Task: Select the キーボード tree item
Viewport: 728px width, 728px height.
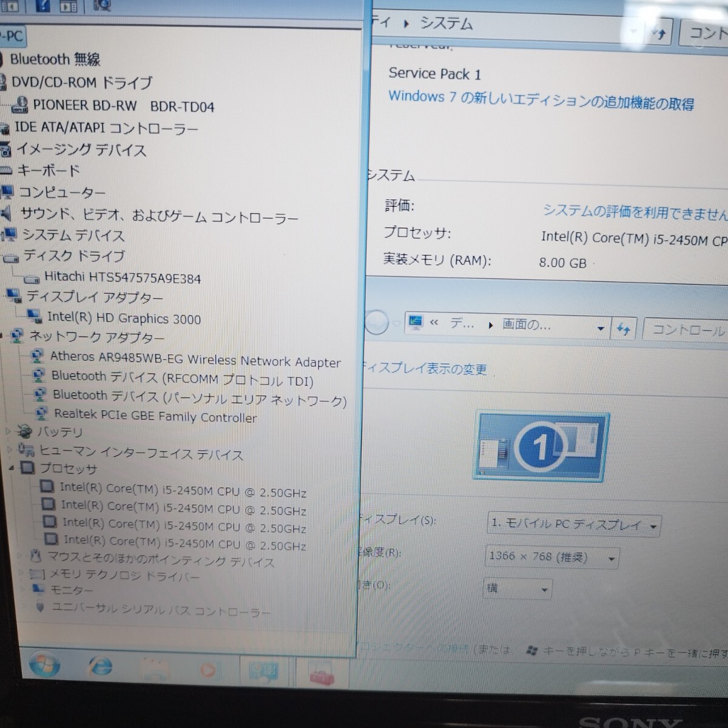Action: pyautogui.click(x=48, y=170)
